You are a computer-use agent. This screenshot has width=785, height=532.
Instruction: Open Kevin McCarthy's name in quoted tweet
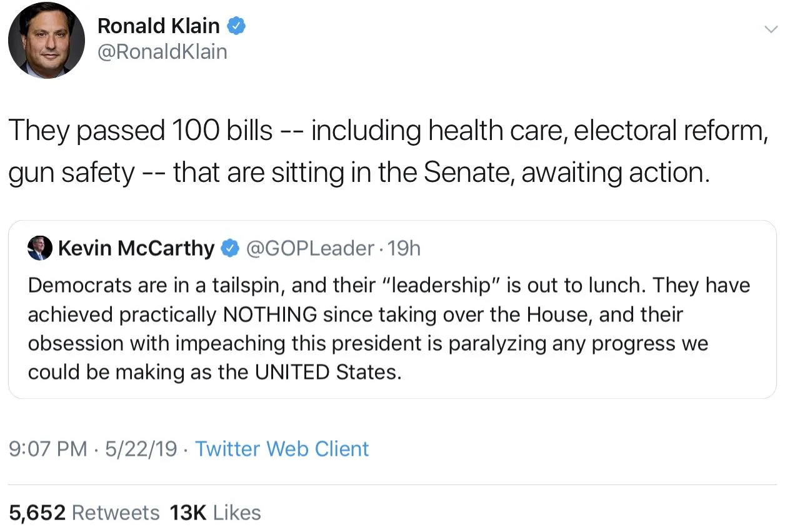[136, 249]
